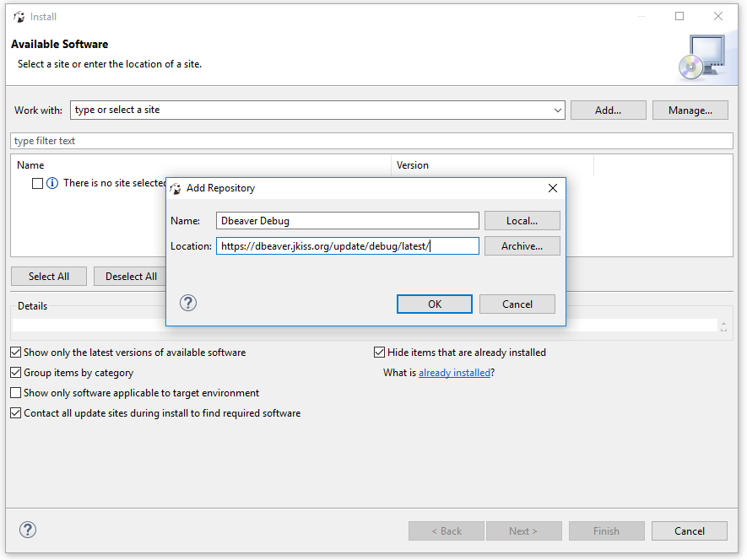Click the help icon in Install window
This screenshot has width=747, height=560.
(x=28, y=530)
